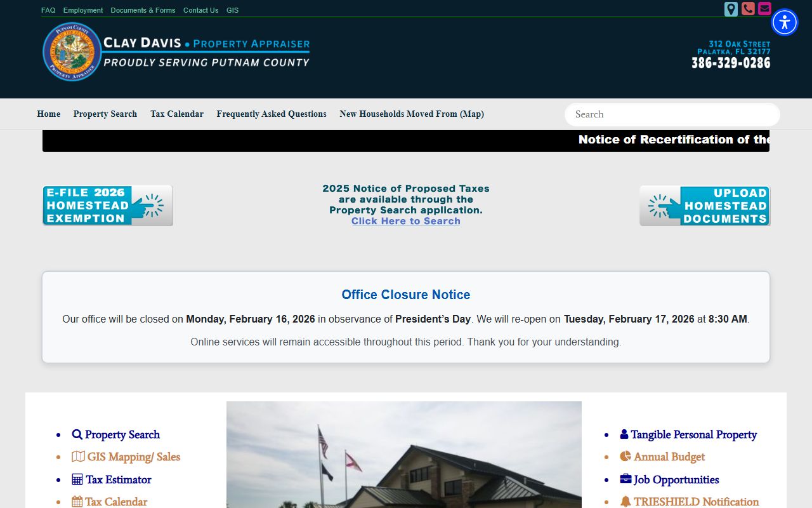Open Employment link in top bar

[83, 10]
